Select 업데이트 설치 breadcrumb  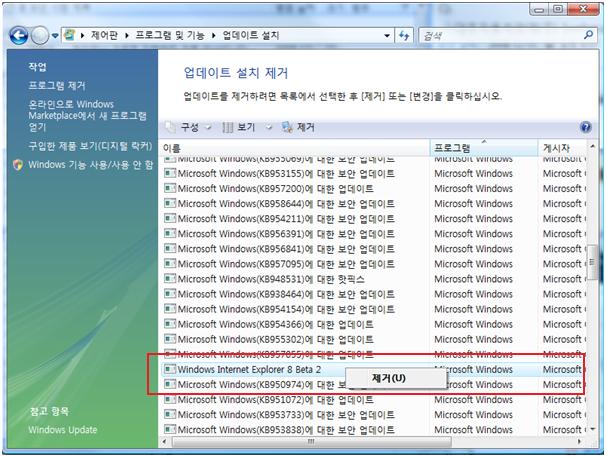(251, 36)
